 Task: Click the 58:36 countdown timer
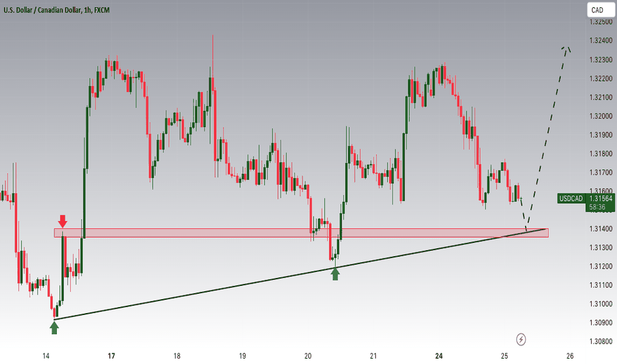(597, 207)
